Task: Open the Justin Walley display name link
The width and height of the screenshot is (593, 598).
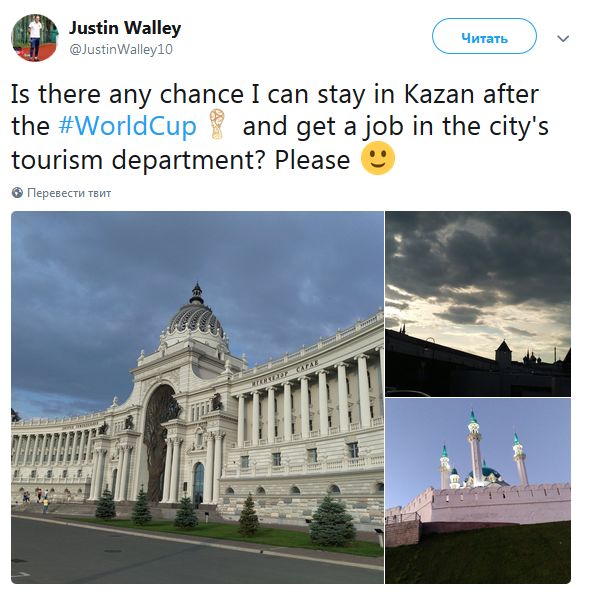Action: (x=125, y=28)
